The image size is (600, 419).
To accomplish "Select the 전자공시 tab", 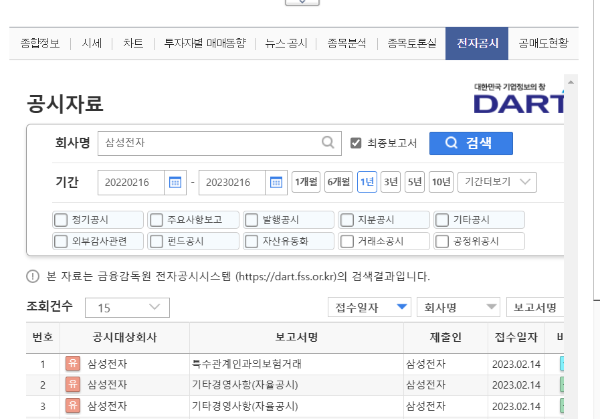I will [477, 43].
